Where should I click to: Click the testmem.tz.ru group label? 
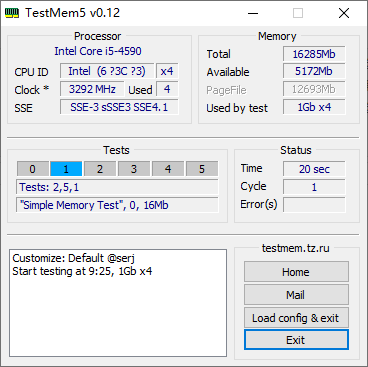[296, 248]
